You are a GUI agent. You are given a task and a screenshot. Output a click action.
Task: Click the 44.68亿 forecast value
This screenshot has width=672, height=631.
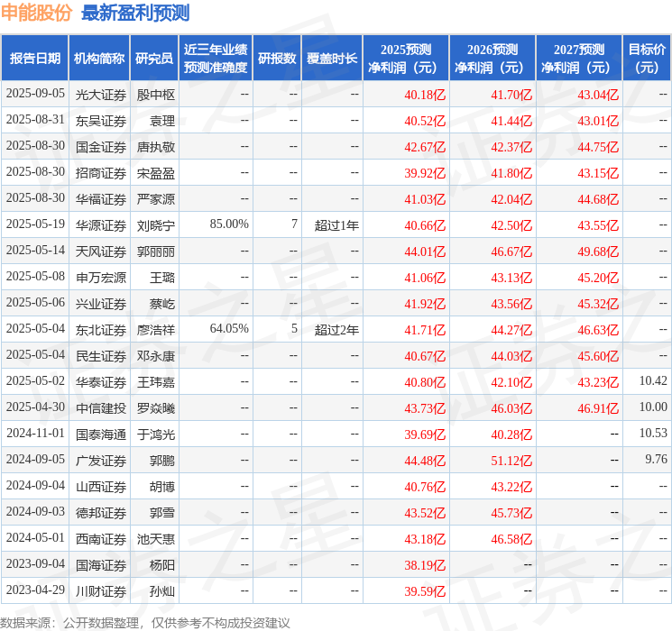(598, 199)
